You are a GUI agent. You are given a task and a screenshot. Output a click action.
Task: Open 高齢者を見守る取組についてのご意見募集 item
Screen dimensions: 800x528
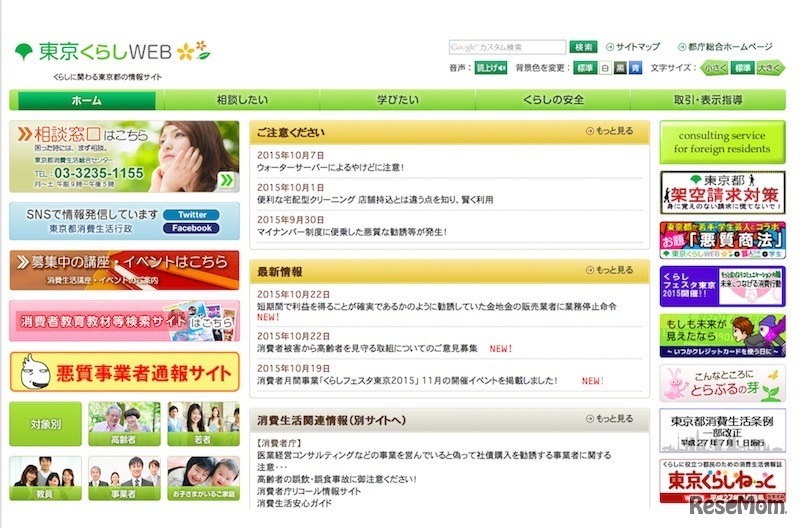coord(367,348)
